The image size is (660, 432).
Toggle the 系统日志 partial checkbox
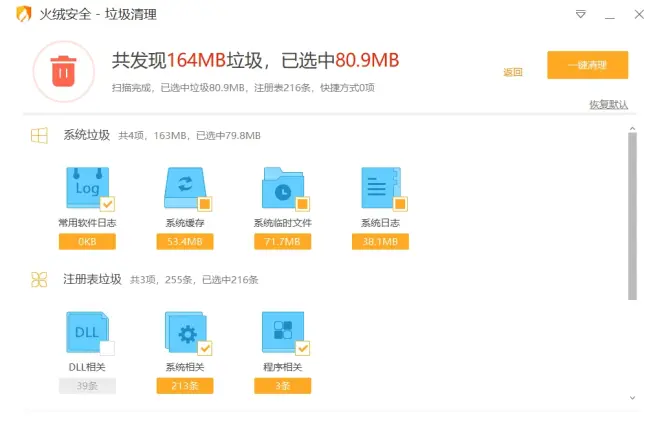(x=400, y=204)
